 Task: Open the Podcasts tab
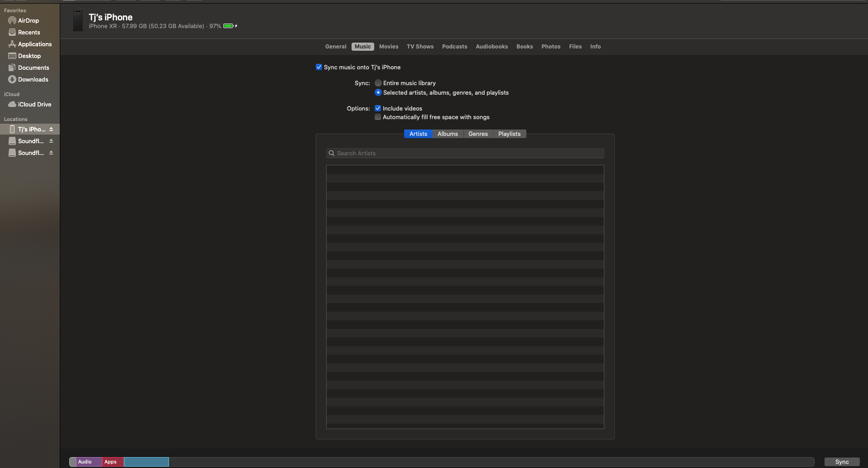(454, 47)
